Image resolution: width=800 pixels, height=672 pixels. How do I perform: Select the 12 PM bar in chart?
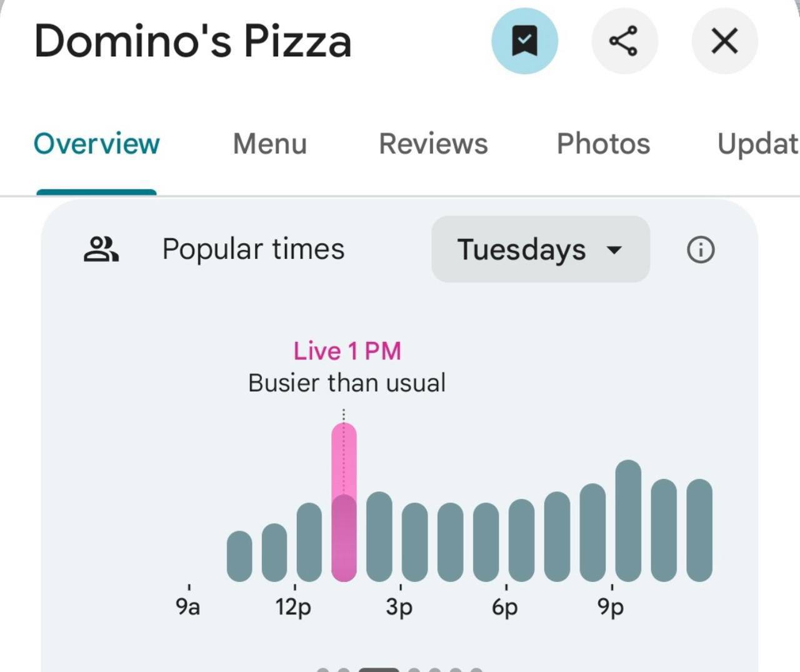(309, 543)
